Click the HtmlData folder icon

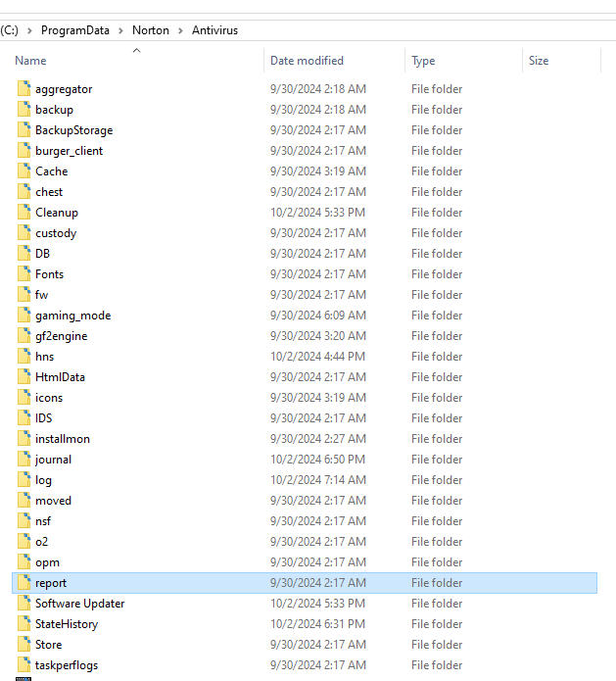[x=24, y=376]
